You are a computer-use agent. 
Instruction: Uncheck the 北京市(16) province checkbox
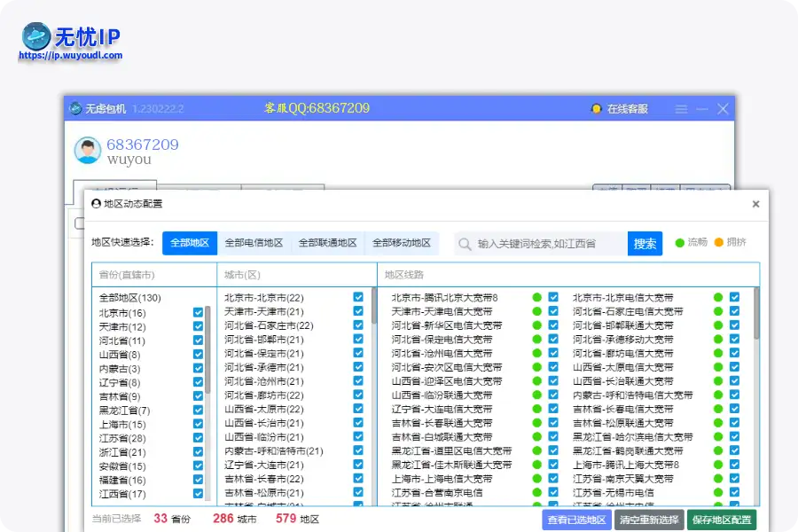click(198, 312)
